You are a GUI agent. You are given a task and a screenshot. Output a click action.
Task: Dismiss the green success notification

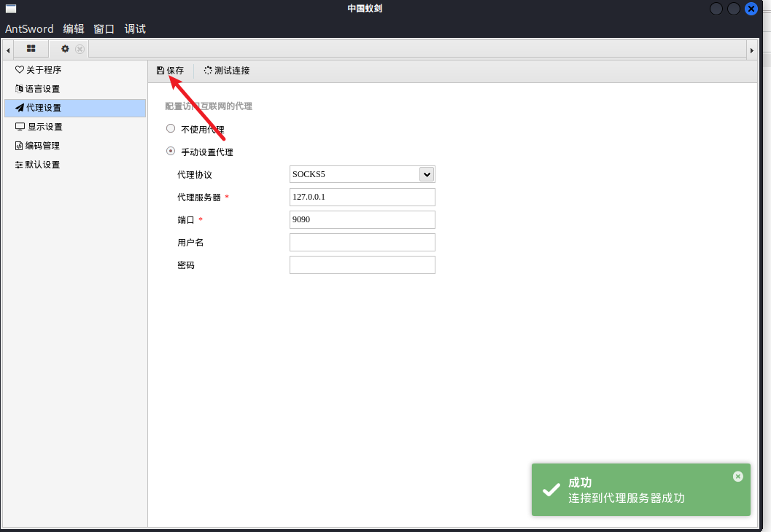[737, 476]
